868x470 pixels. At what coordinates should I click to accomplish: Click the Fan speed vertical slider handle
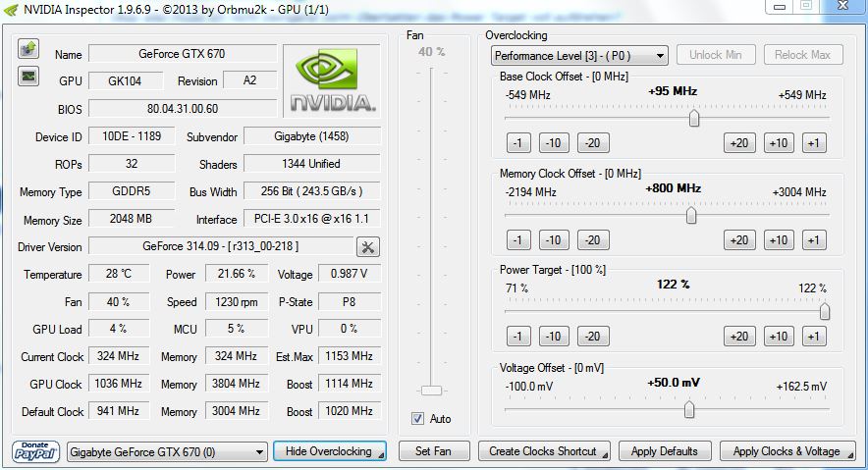tap(431, 391)
